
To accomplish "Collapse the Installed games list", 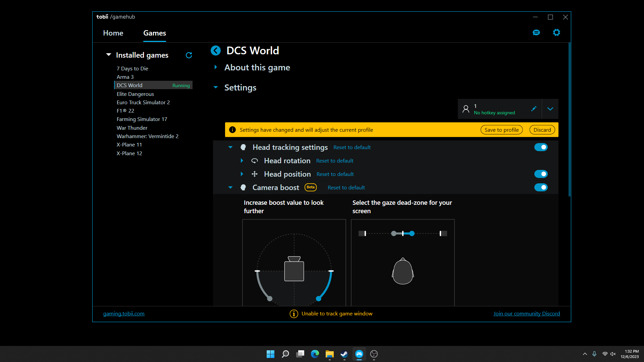I will [109, 55].
